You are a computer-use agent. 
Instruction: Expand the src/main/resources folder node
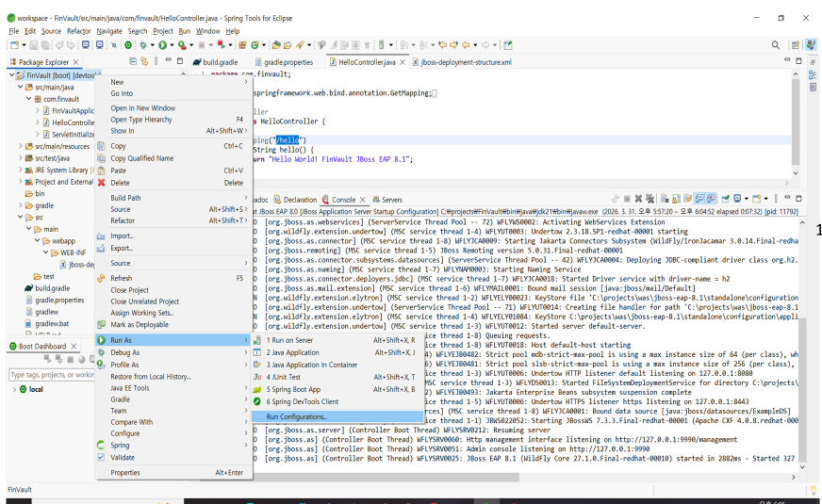21,146
